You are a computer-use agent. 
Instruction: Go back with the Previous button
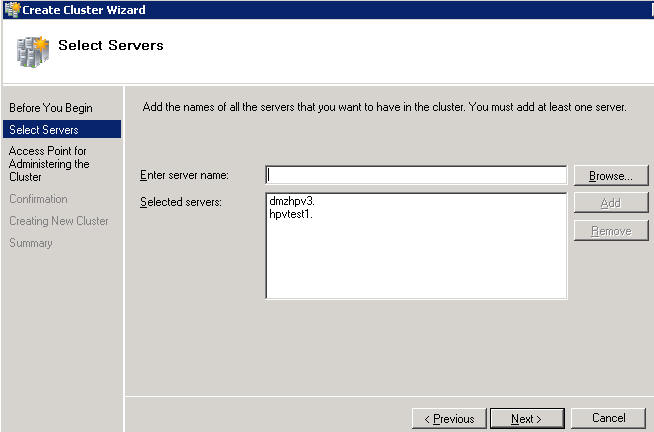[449, 419]
